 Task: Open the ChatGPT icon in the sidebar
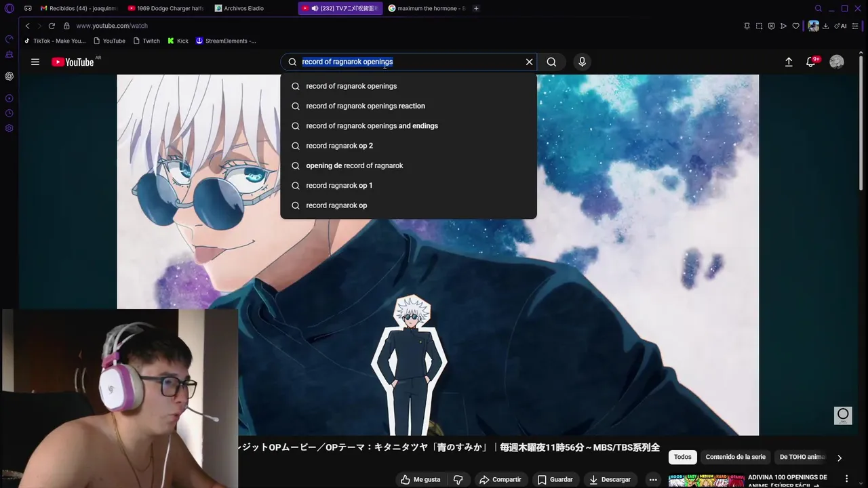pos(9,76)
